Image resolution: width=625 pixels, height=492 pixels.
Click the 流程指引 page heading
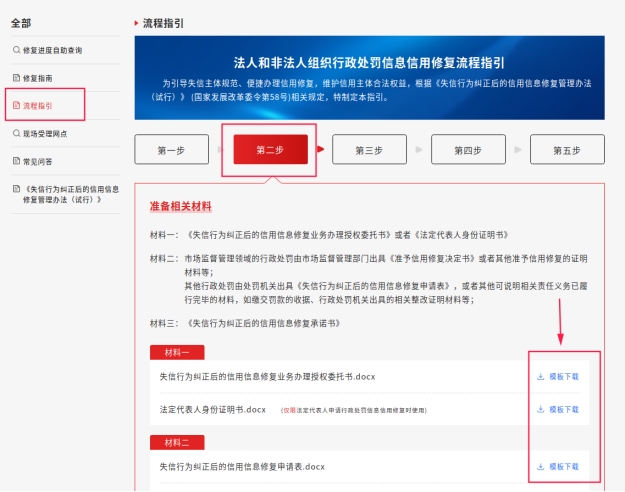coord(163,24)
